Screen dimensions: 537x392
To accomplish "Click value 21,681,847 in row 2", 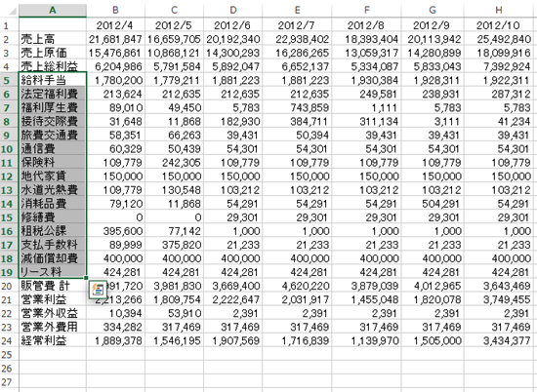I will pyautogui.click(x=116, y=39).
